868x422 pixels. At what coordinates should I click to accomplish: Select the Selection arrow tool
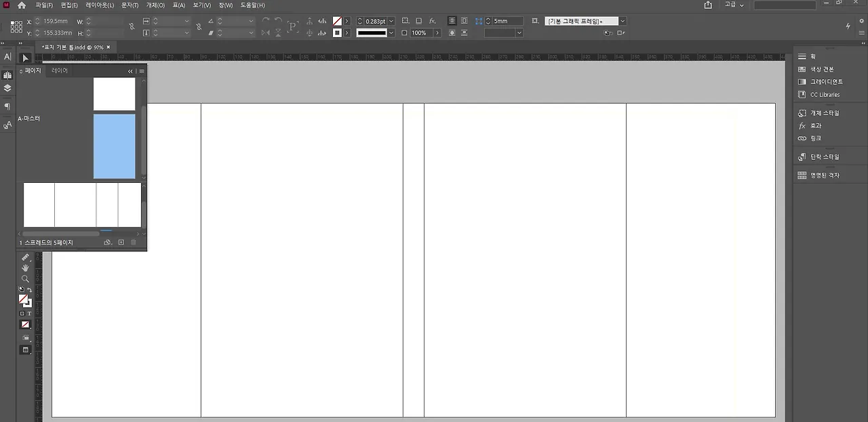(25, 58)
